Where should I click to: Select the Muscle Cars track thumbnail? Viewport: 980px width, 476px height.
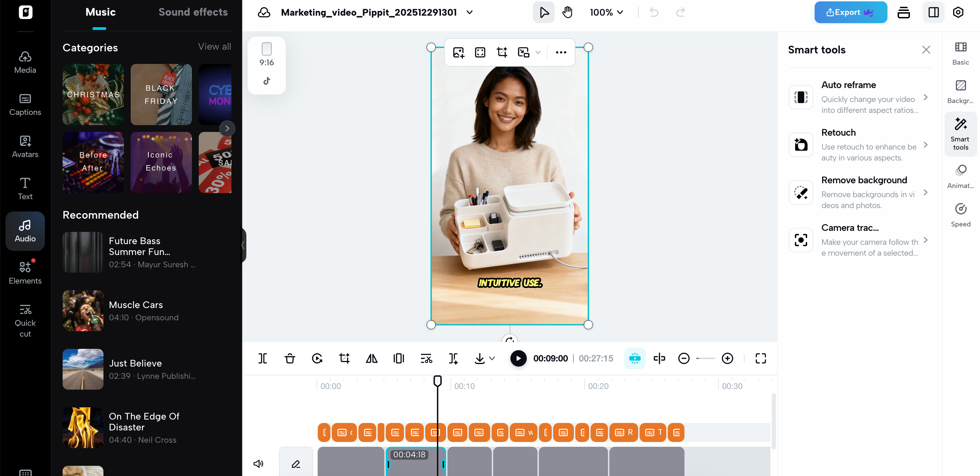coord(83,311)
